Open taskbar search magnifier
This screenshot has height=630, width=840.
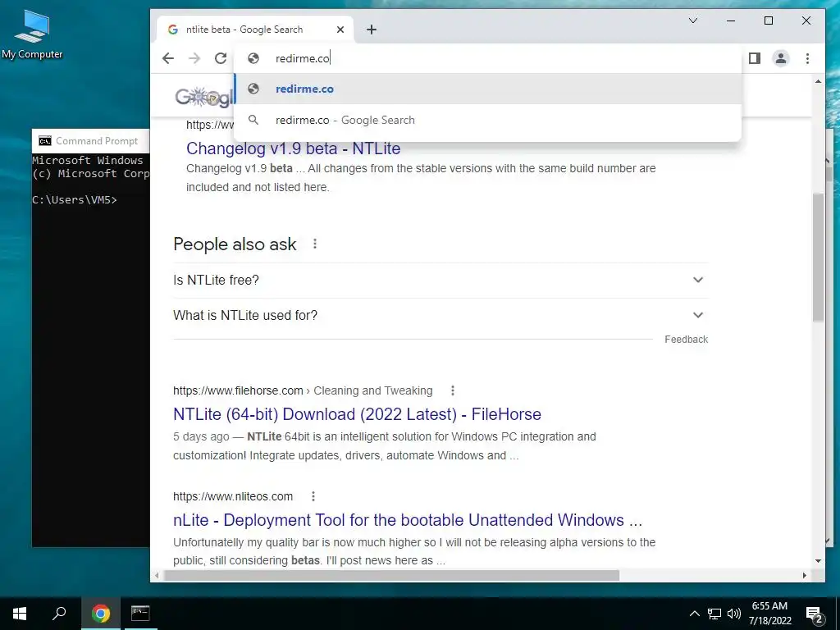coord(59,614)
